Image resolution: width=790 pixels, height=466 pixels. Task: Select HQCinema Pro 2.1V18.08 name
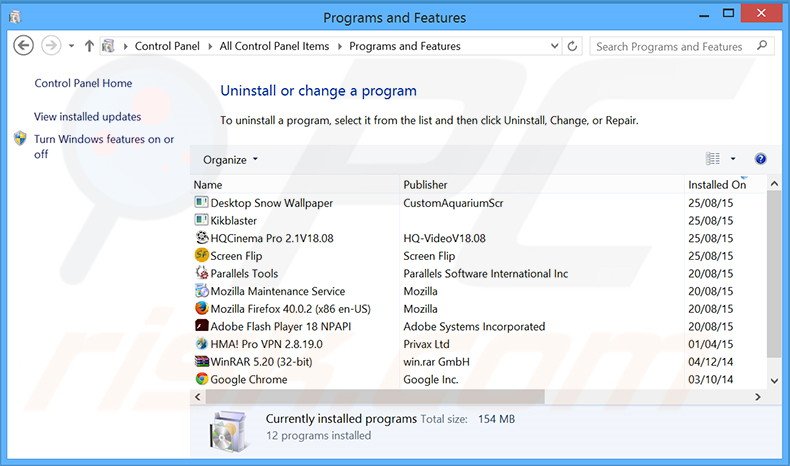click(x=272, y=238)
